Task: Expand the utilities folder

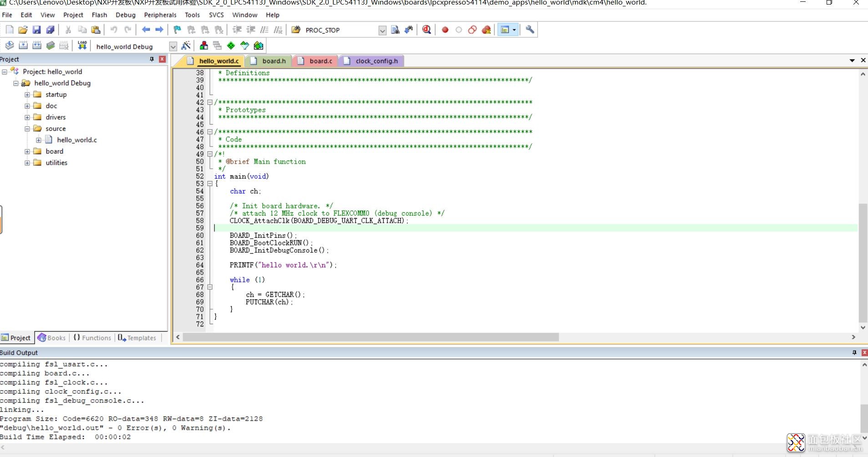Action: pyautogui.click(x=27, y=163)
